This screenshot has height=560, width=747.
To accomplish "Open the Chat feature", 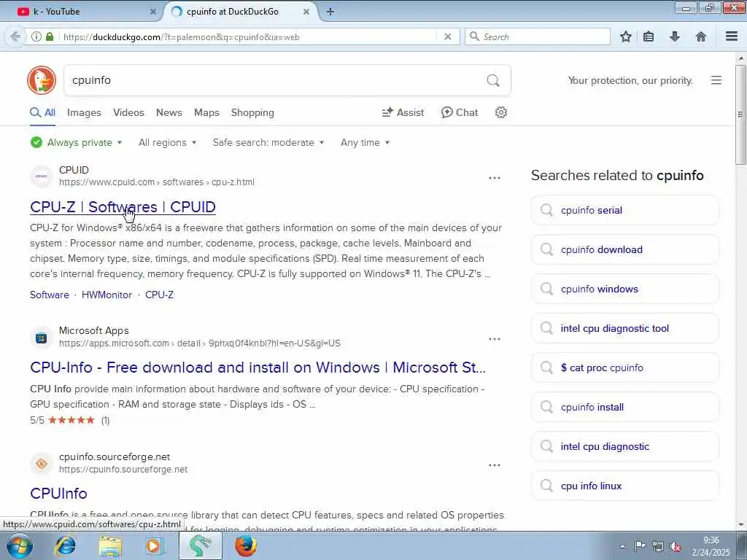I will (x=460, y=112).
